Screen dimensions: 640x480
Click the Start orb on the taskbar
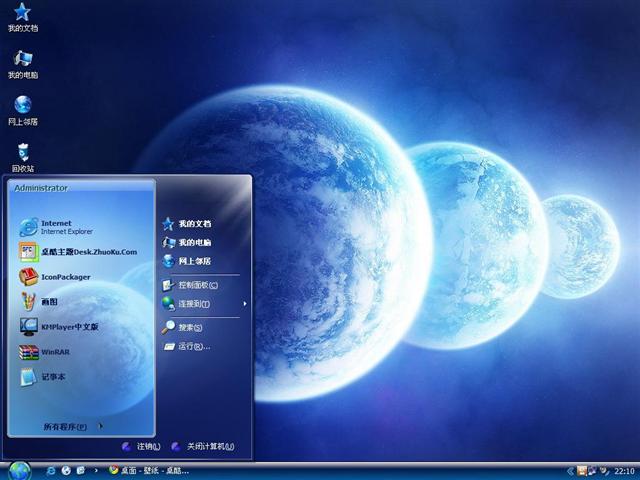coord(19,469)
